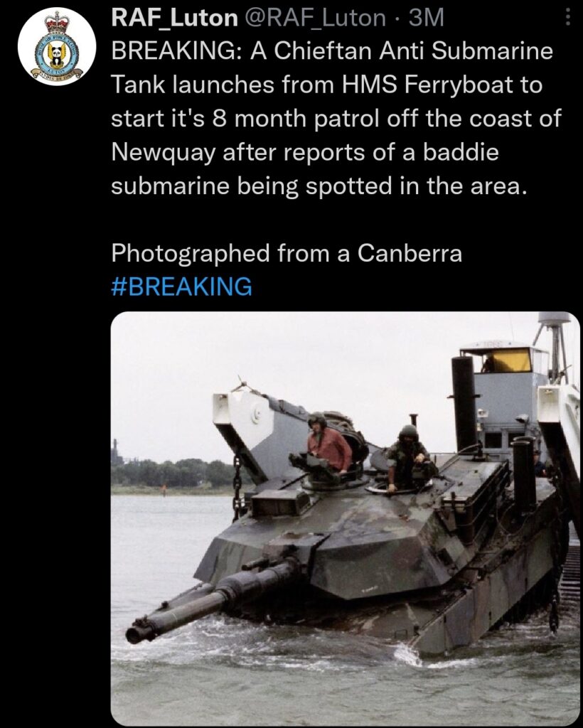Image resolution: width=583 pixels, height=728 pixels.
Task: Click the panda crest inside the avatar
Action: click(x=57, y=55)
